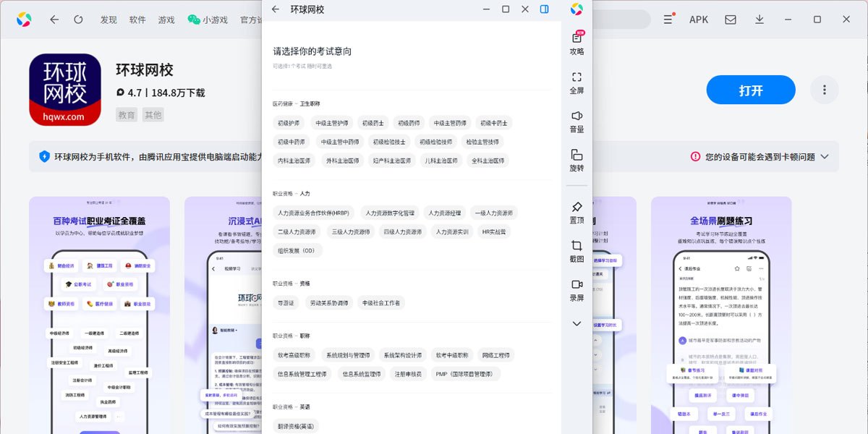The width and height of the screenshot is (868, 434).
Task: Go to the 小游戏 tab
Action: [x=208, y=20]
